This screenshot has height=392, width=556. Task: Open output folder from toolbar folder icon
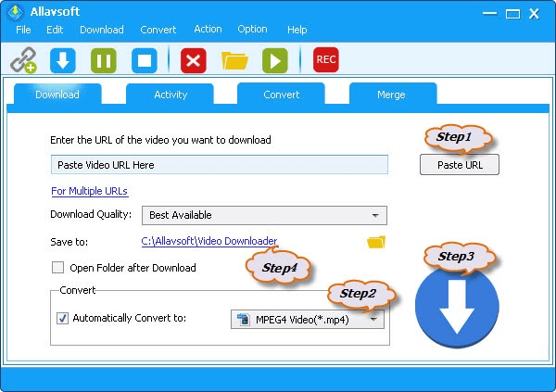[x=234, y=60]
